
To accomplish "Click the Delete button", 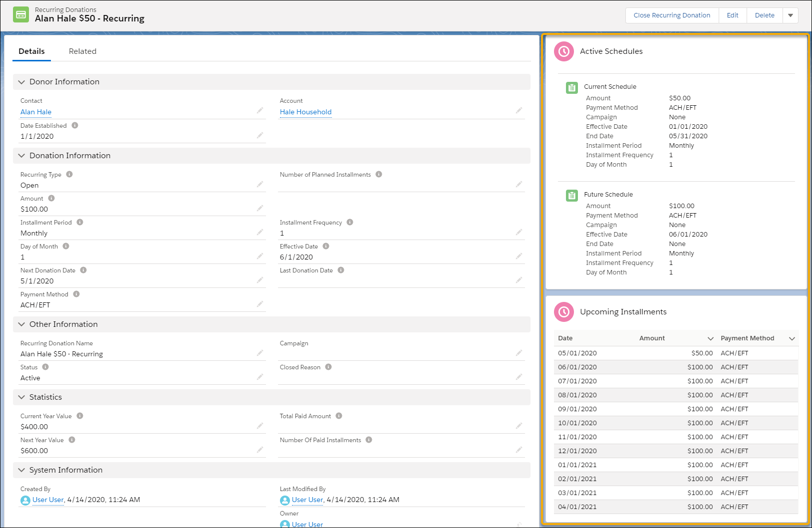I will [x=765, y=15].
